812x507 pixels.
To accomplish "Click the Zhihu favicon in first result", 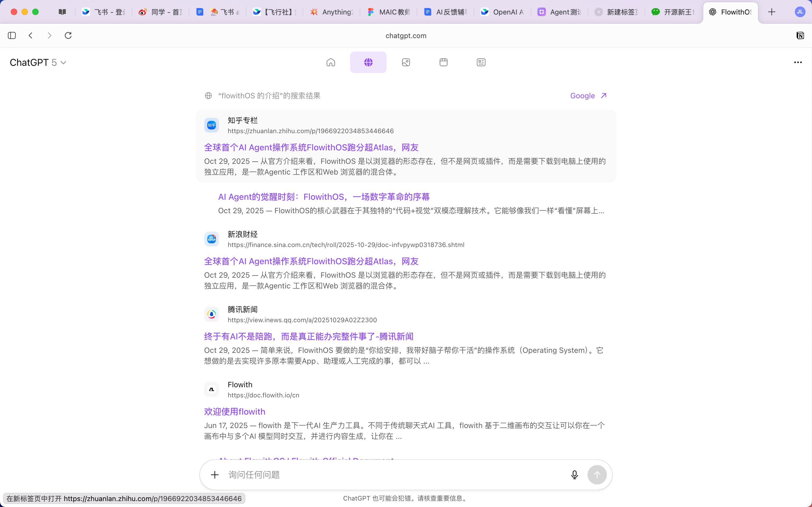I will pyautogui.click(x=212, y=125).
